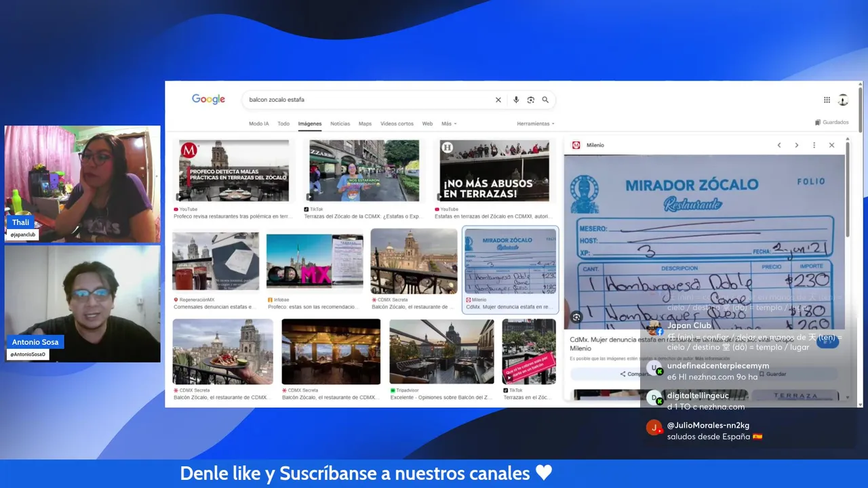Click the @japanclub handle label

click(23, 235)
